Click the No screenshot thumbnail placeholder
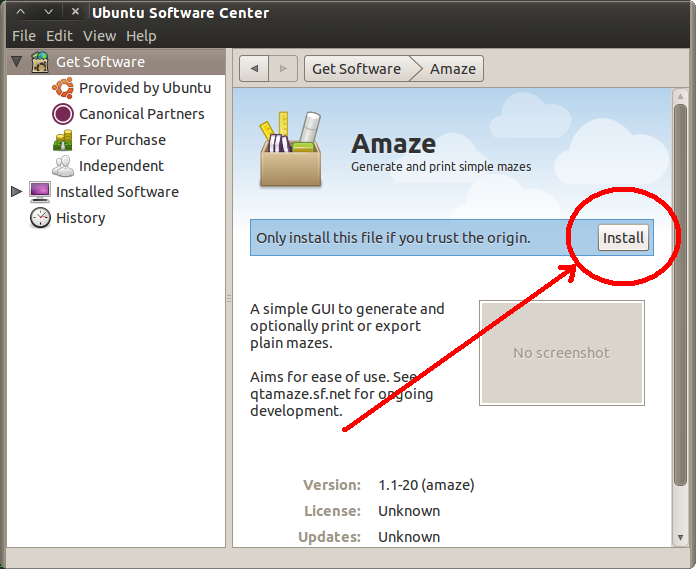This screenshot has width=696, height=569. [562, 353]
